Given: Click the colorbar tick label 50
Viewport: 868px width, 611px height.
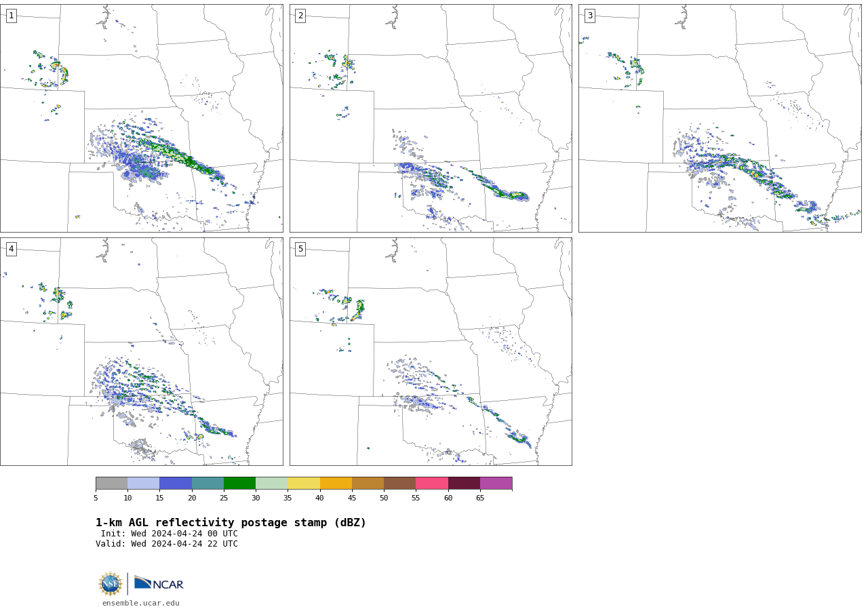Looking at the screenshot, I should (x=384, y=498).
